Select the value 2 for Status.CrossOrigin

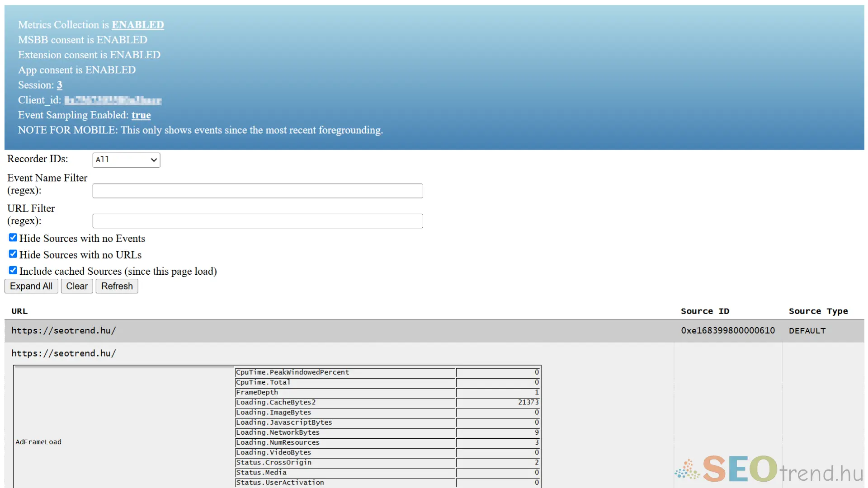[537, 462]
